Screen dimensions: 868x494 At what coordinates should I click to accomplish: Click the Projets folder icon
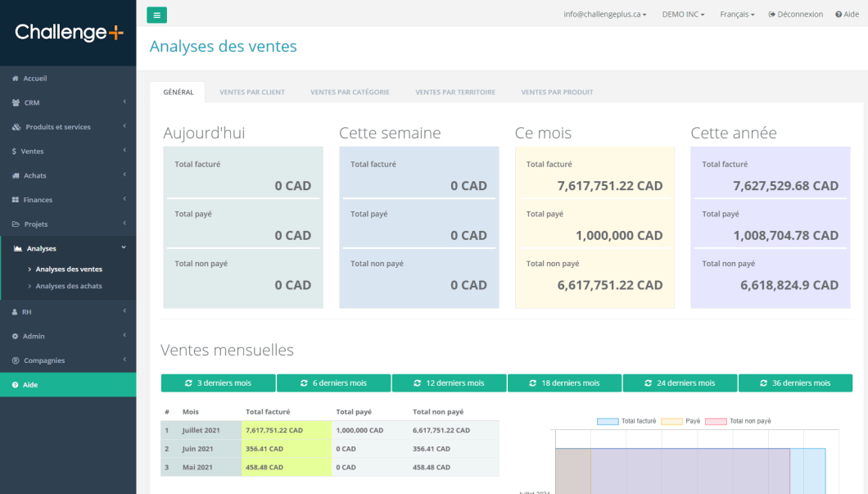(16, 224)
